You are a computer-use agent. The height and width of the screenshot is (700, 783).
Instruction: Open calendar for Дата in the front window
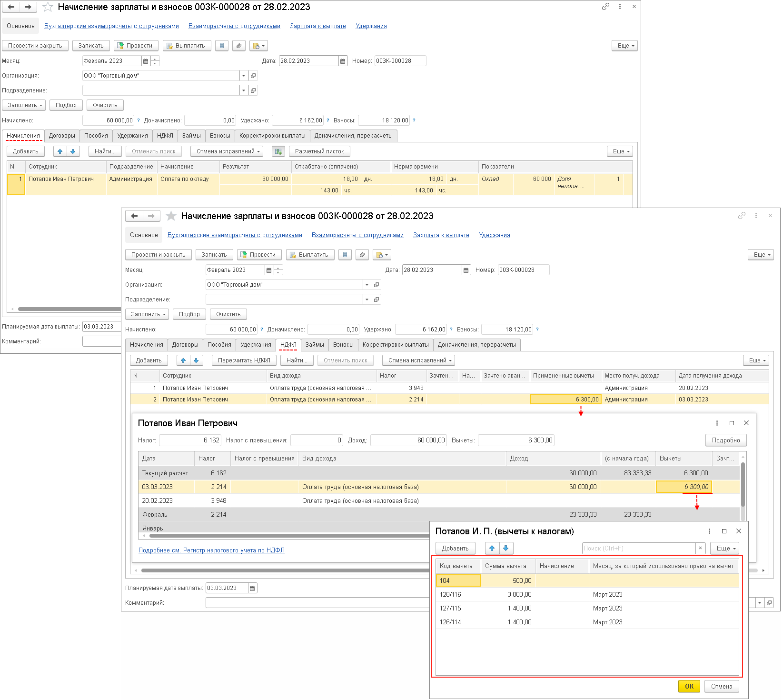click(x=466, y=270)
